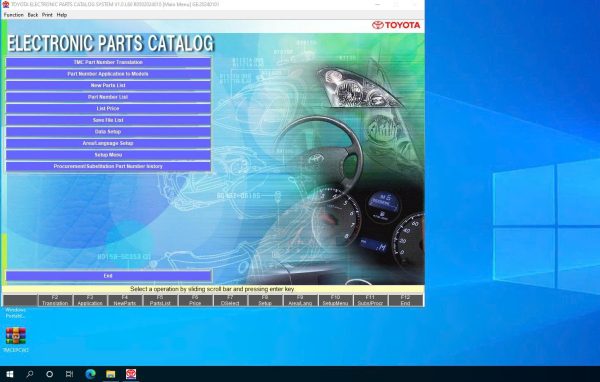The height and width of the screenshot is (382, 600).
Task: Click the F2 Translation function key
Action: click(x=55, y=300)
